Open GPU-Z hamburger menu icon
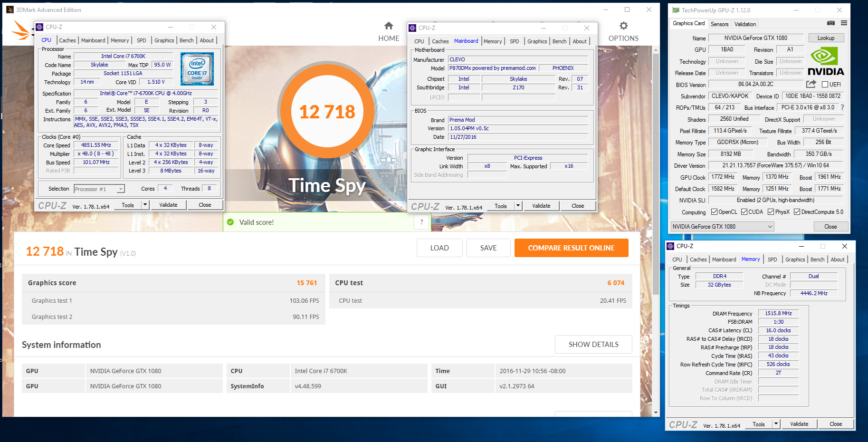This screenshot has height=442, width=868. [844, 23]
